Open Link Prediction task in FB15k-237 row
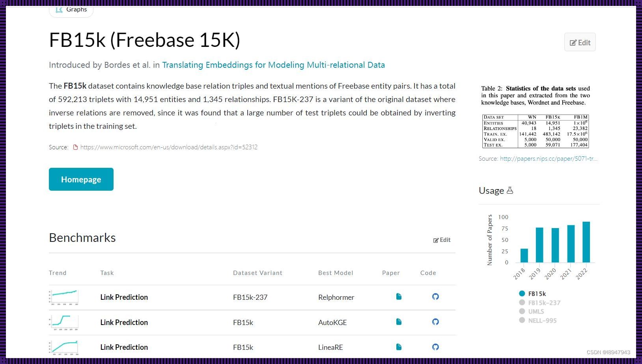This screenshot has width=642, height=364. tap(124, 297)
